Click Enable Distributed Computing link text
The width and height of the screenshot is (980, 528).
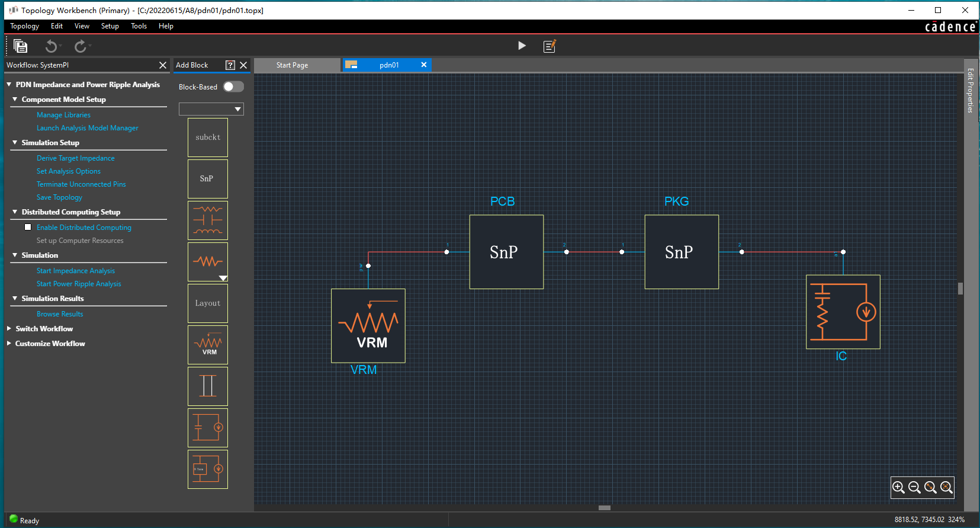84,228
